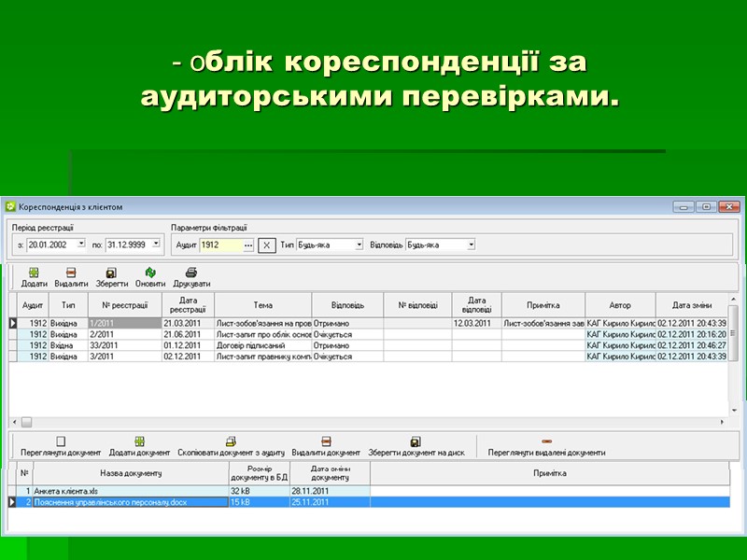Click scroll-up arrow of correspondence grid
Viewport: 747px width, 560px height.
tap(734, 299)
